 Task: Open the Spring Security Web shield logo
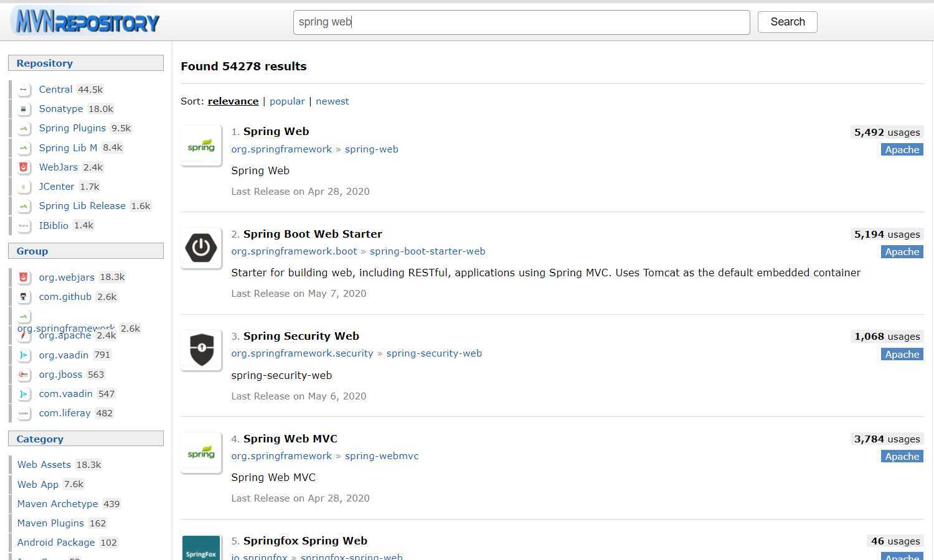(x=201, y=350)
